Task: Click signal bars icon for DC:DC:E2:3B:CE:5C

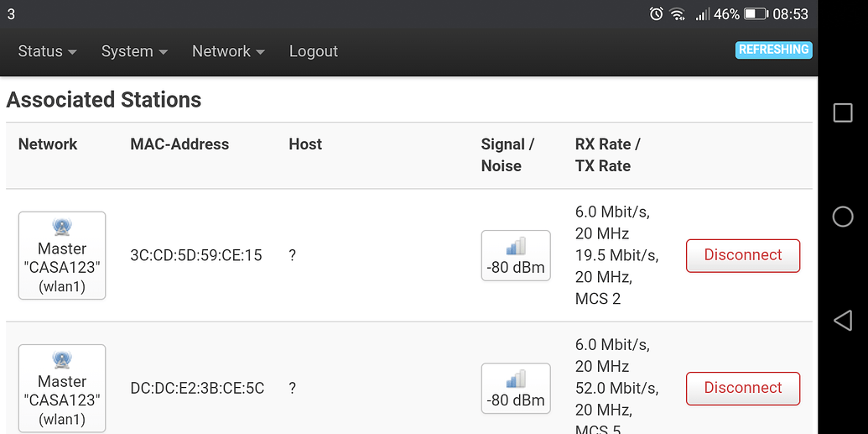Action: point(516,379)
